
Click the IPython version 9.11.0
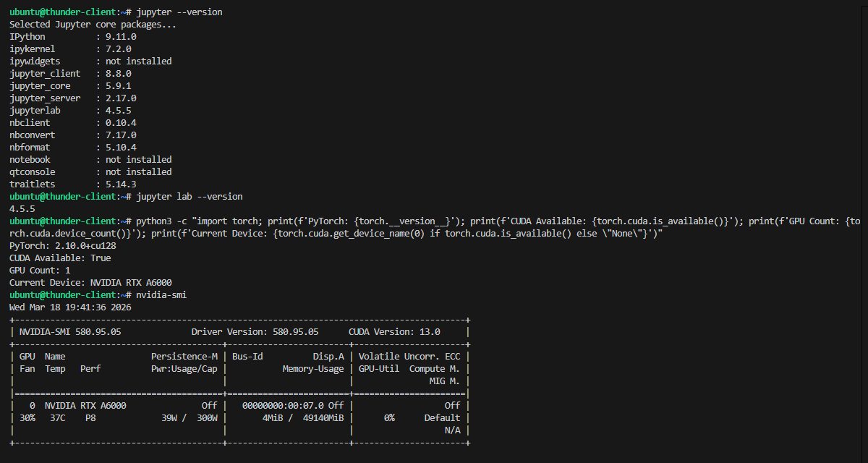point(121,37)
